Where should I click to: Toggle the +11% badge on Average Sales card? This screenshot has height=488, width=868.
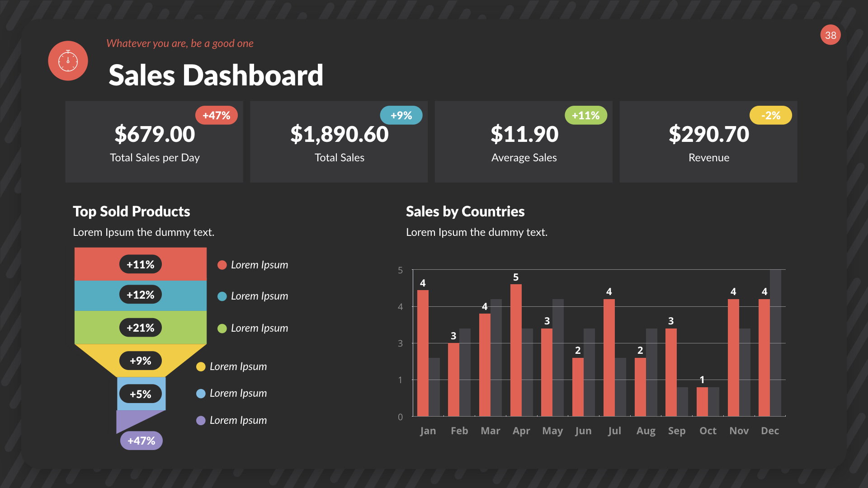pyautogui.click(x=586, y=116)
